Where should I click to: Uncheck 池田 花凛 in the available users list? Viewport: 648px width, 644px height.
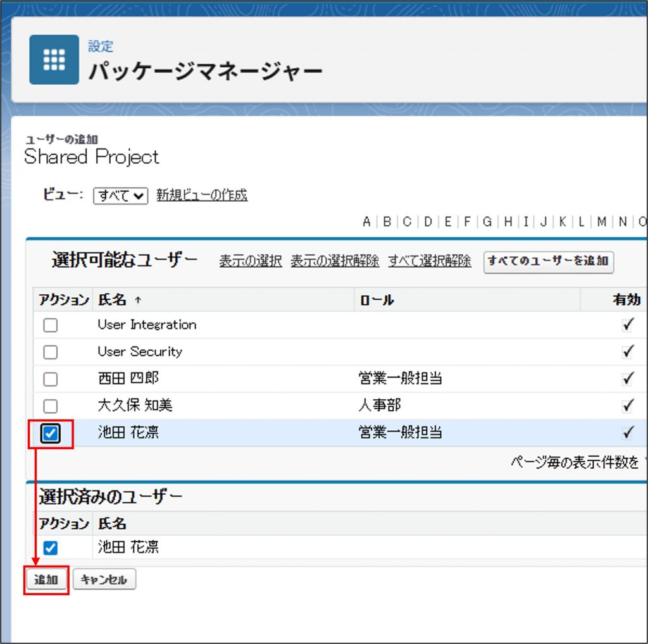[51, 433]
